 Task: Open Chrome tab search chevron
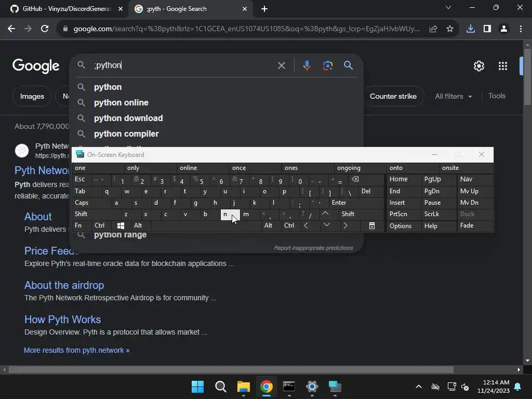(448, 7)
